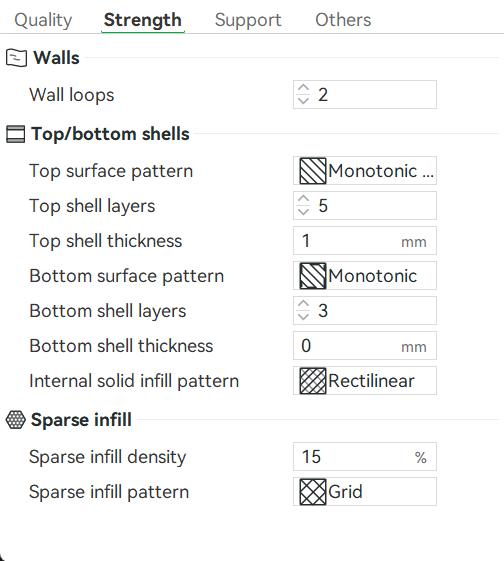Click the Rectilinear crosshatch pattern icon
Screen dimensions: 504x561
313,381
